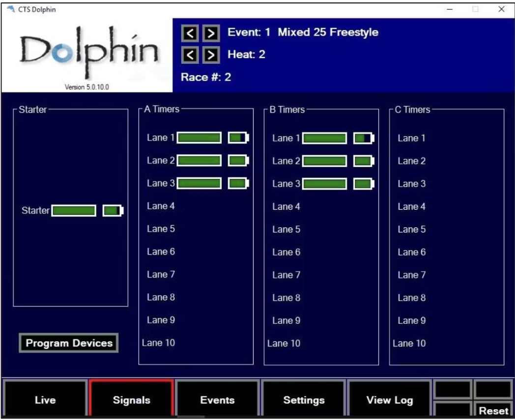Click B Timers Lane 3 signal bar
The width and height of the screenshot is (515, 420).
pos(324,184)
